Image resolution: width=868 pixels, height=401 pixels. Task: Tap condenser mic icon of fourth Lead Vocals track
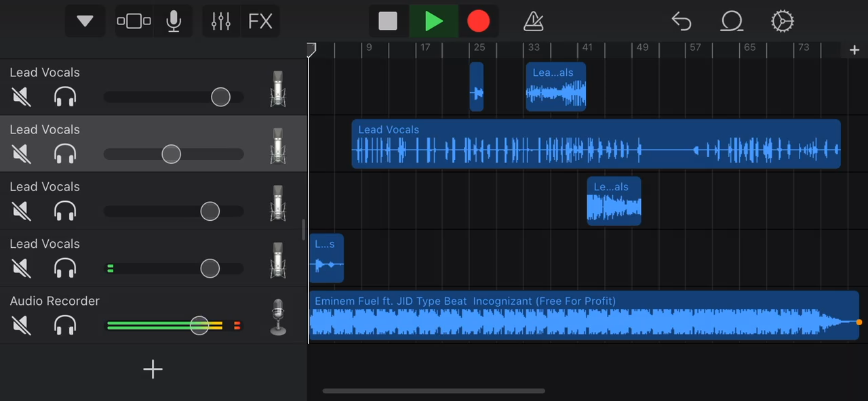coord(278,259)
